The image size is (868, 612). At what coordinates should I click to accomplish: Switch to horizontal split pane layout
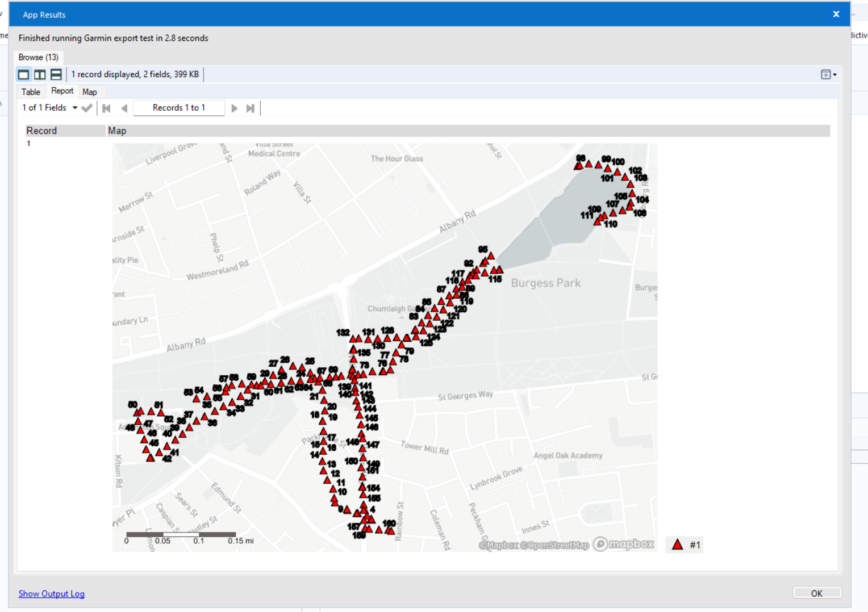(x=56, y=74)
